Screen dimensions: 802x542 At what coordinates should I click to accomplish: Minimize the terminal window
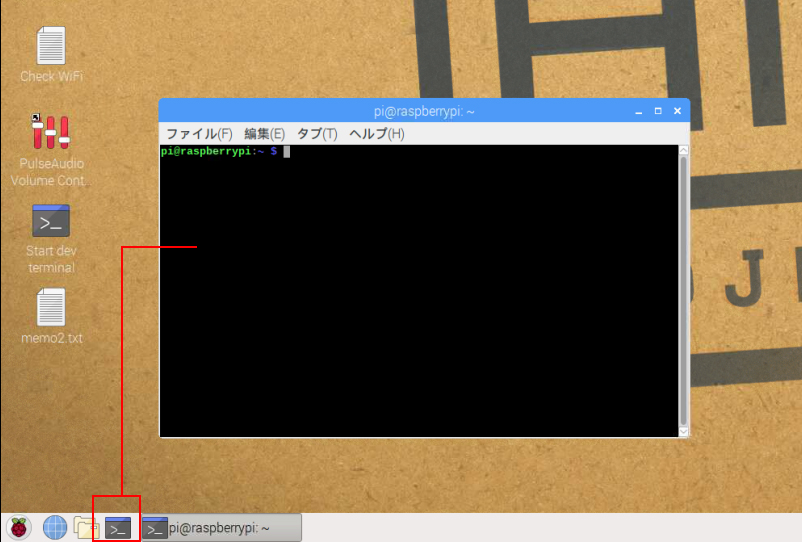tap(638, 111)
